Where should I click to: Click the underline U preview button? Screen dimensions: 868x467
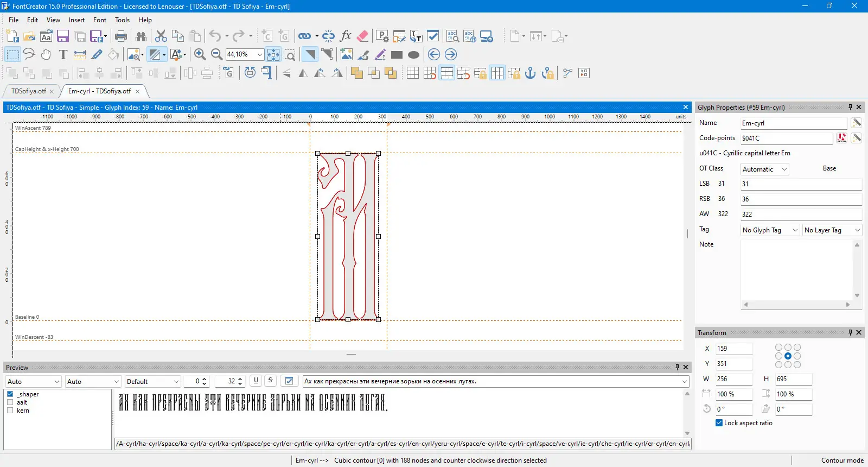click(256, 381)
